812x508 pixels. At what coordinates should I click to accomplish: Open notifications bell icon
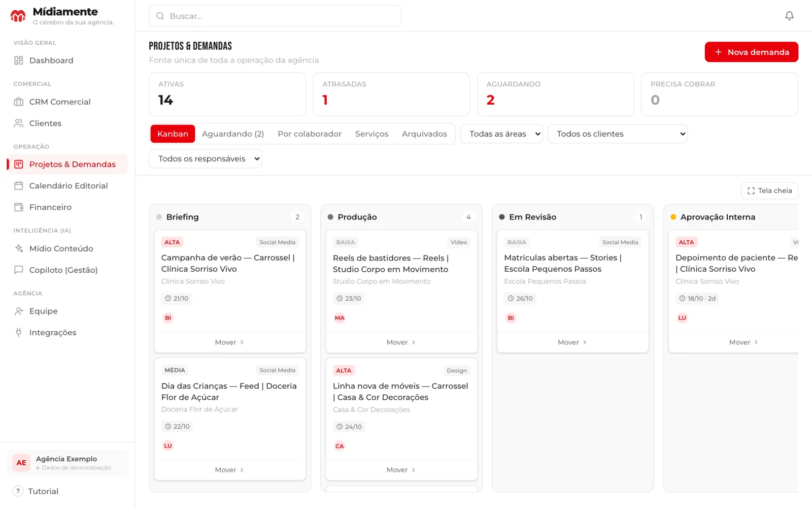click(x=789, y=16)
